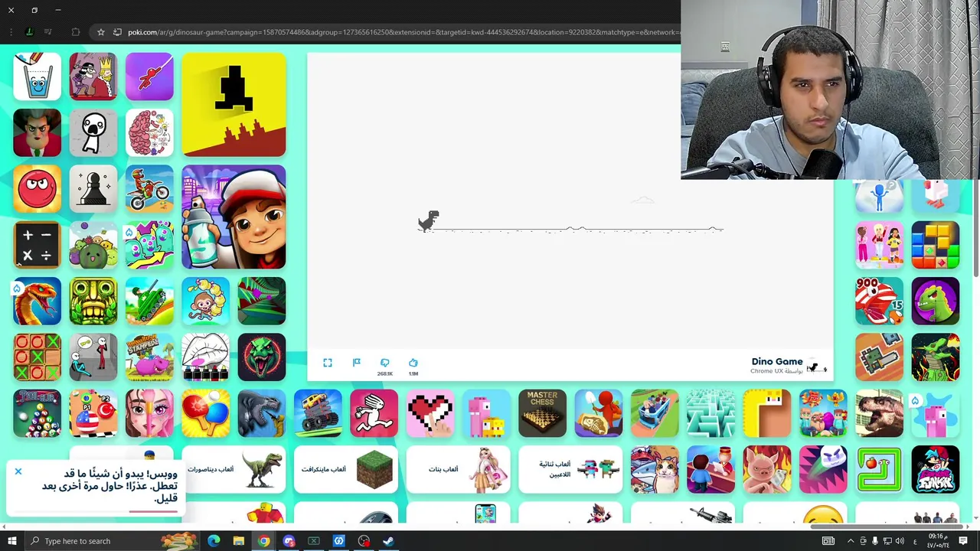Open the calculator math game icon

click(37, 245)
